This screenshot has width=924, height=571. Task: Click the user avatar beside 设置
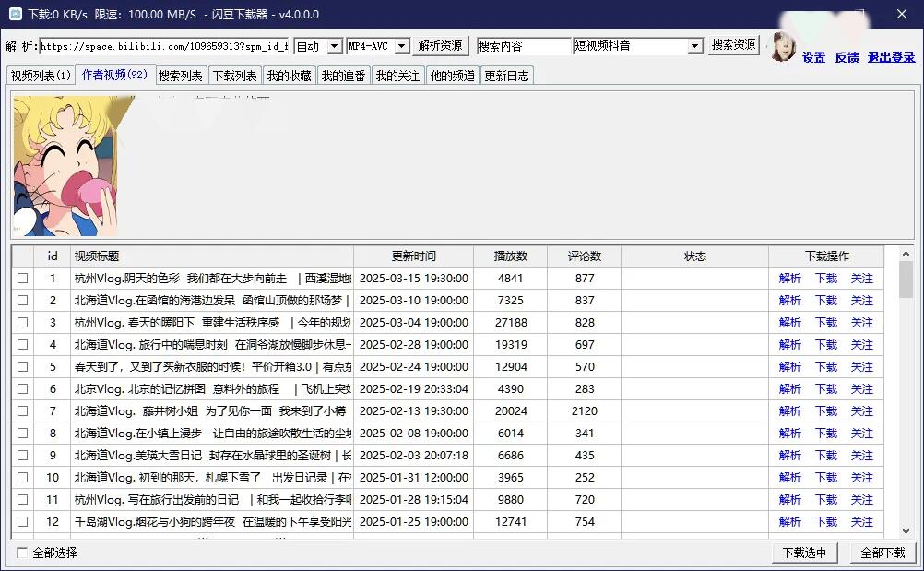point(783,46)
